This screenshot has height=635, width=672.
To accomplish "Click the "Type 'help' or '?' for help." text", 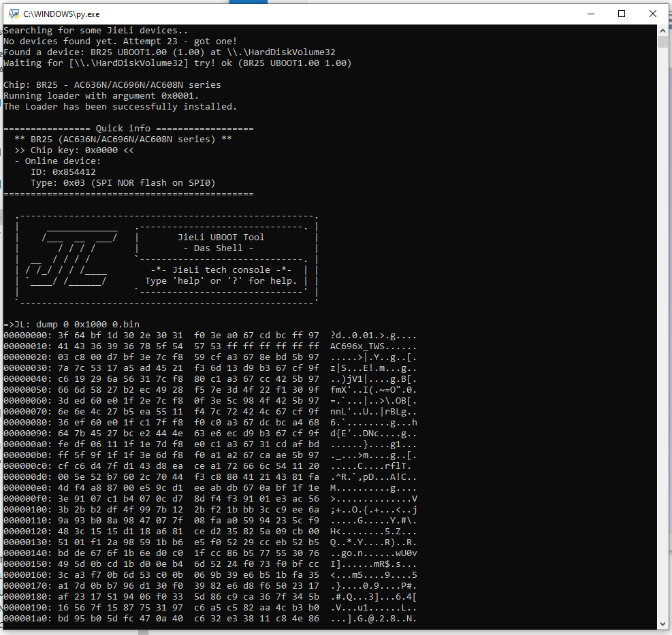I will 221,281.
